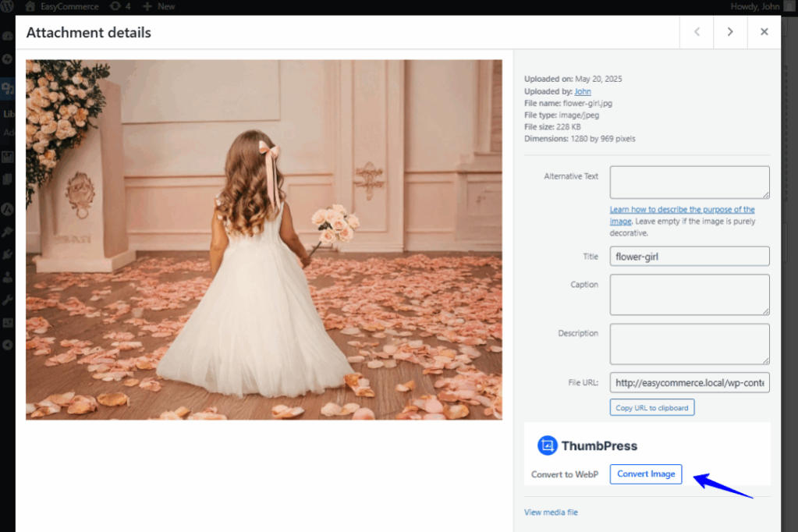
Task: Open the Media icon in sidebar
Action: click(7, 89)
